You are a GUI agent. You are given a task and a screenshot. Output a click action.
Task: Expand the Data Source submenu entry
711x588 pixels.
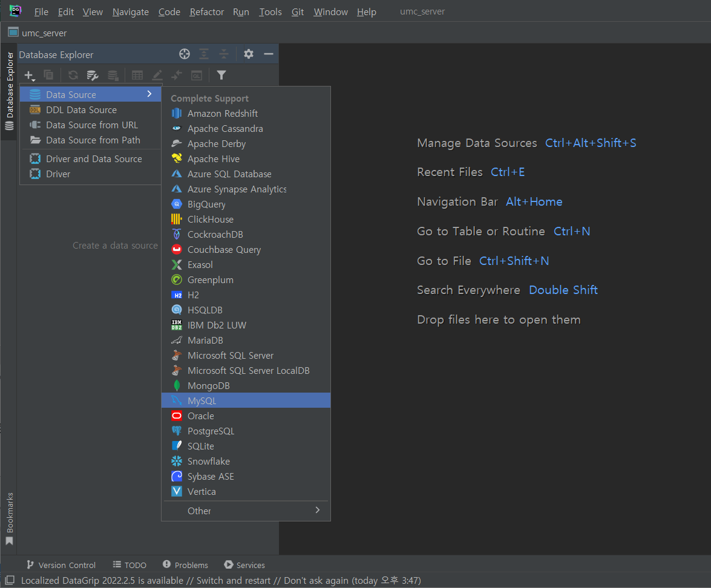point(91,94)
